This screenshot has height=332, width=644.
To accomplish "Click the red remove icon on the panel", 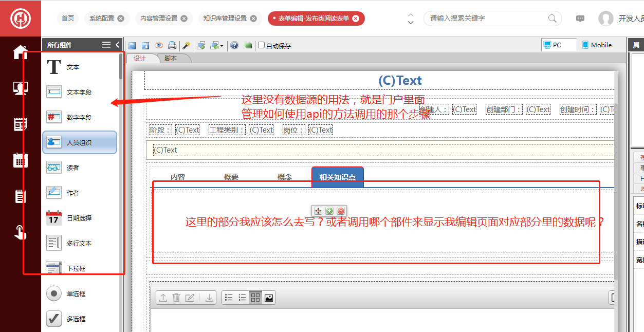I will pos(341,211).
